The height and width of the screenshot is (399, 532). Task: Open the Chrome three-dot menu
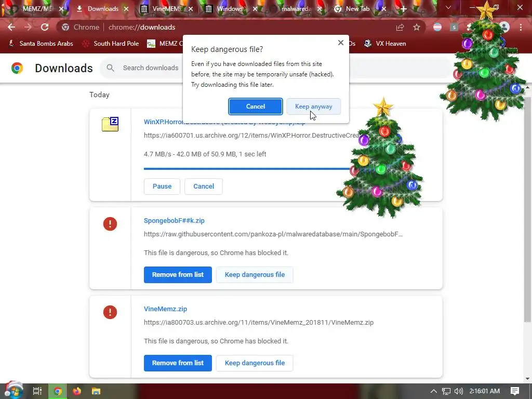click(x=521, y=27)
